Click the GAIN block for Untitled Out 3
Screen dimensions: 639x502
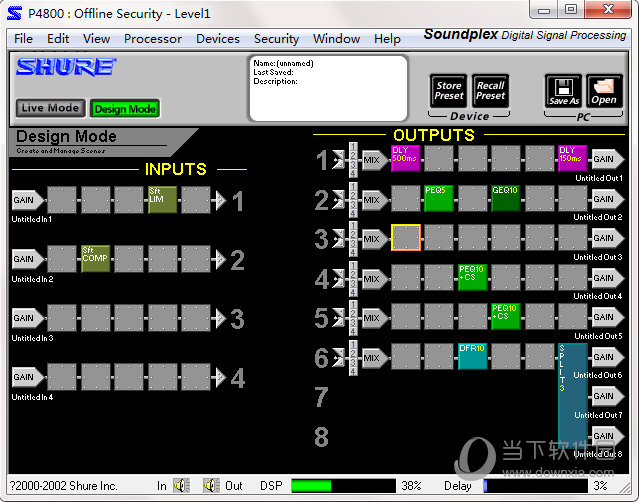coord(607,238)
